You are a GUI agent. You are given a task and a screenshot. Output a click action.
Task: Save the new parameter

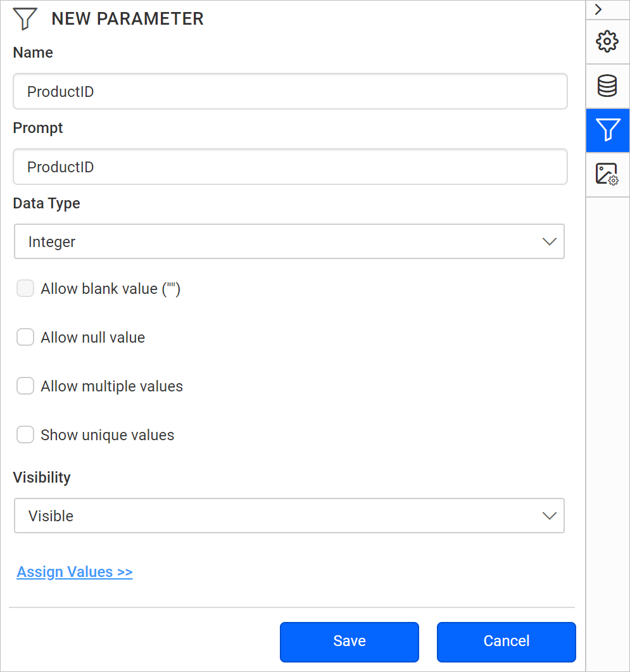point(349,641)
